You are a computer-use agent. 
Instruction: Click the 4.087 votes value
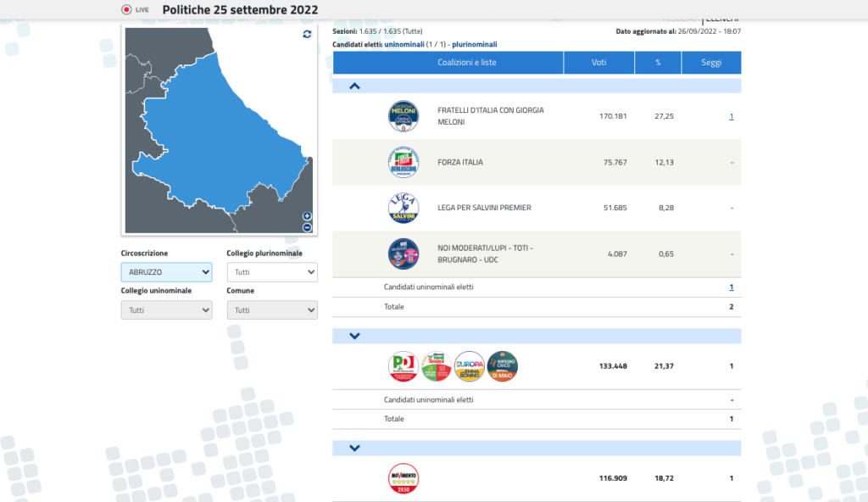click(617, 254)
